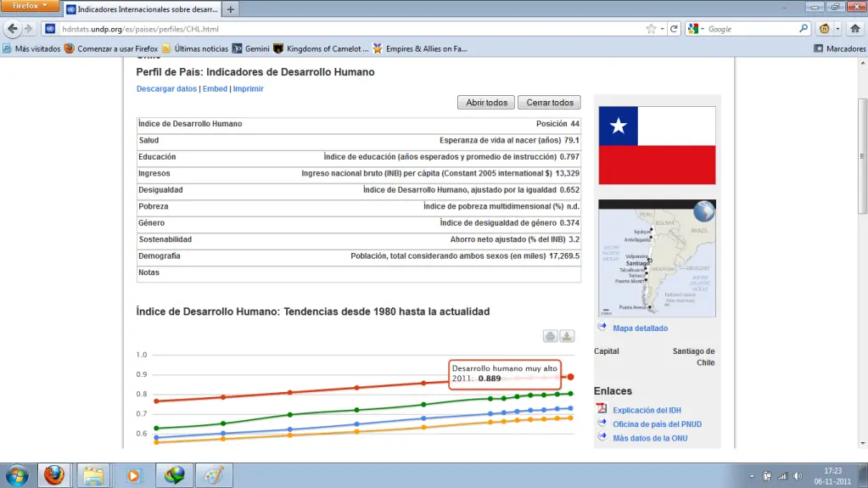Screen dimensions: 868x488
Task: Click the PDF icon beside Explicación del IDH
Action: [602, 409]
